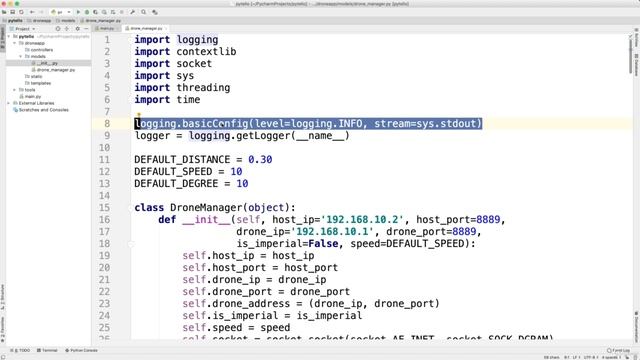Viewport: 640px width, 360px height.
Task: Click drone_manager.py breadcrumb in navigation bar
Action: point(100,20)
